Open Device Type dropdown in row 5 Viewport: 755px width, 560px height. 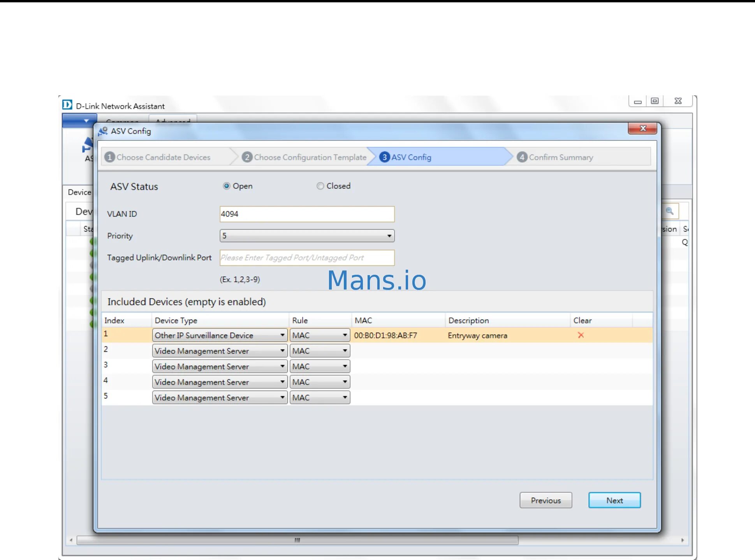pos(220,397)
